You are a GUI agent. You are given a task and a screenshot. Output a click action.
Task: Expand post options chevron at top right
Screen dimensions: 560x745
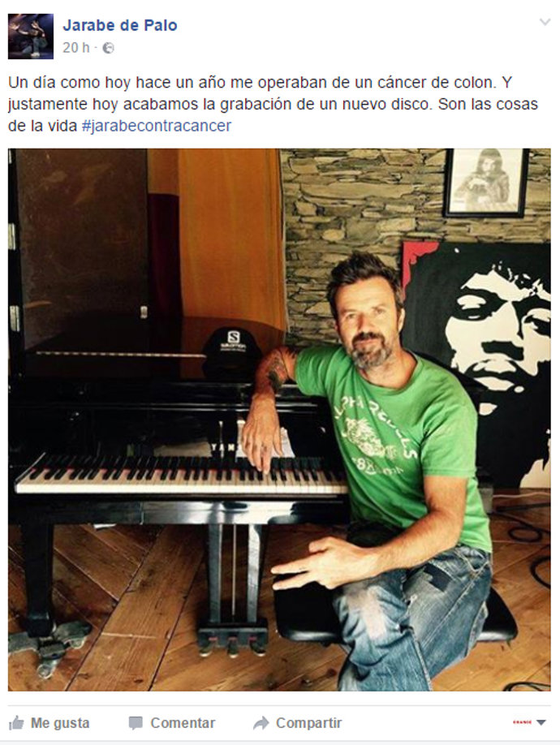pyautogui.click(x=545, y=22)
